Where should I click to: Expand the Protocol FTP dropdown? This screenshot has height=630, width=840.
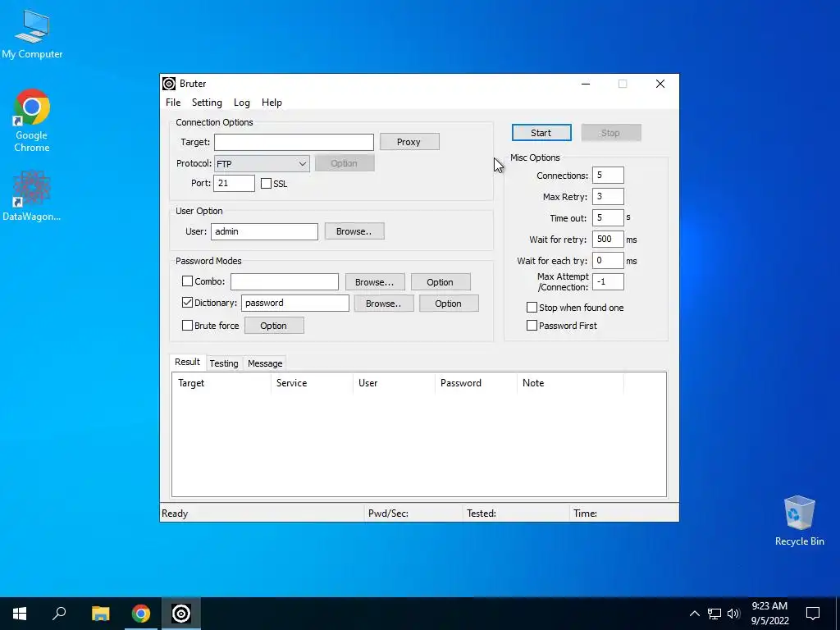(x=262, y=164)
